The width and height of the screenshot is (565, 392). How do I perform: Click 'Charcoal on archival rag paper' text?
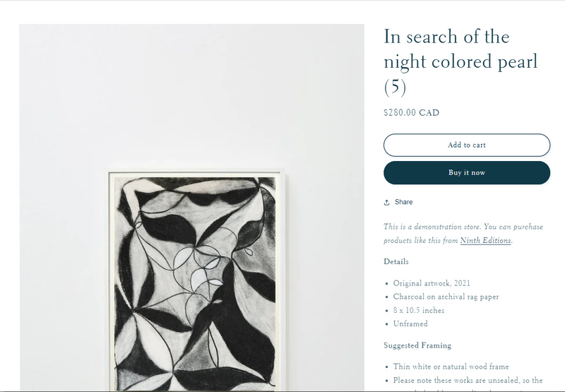click(446, 297)
